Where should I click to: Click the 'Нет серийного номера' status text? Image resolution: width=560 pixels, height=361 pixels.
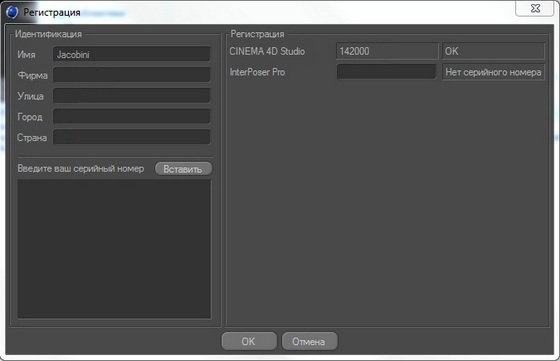click(x=493, y=72)
